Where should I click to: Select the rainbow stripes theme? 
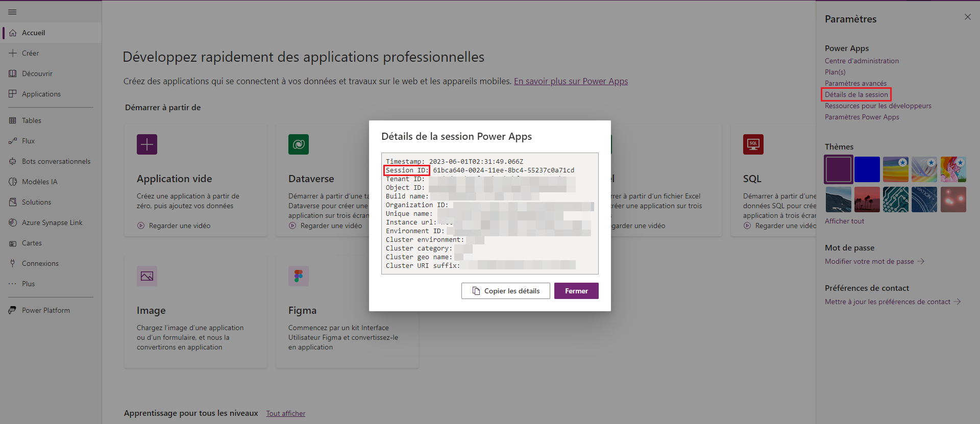click(896, 169)
